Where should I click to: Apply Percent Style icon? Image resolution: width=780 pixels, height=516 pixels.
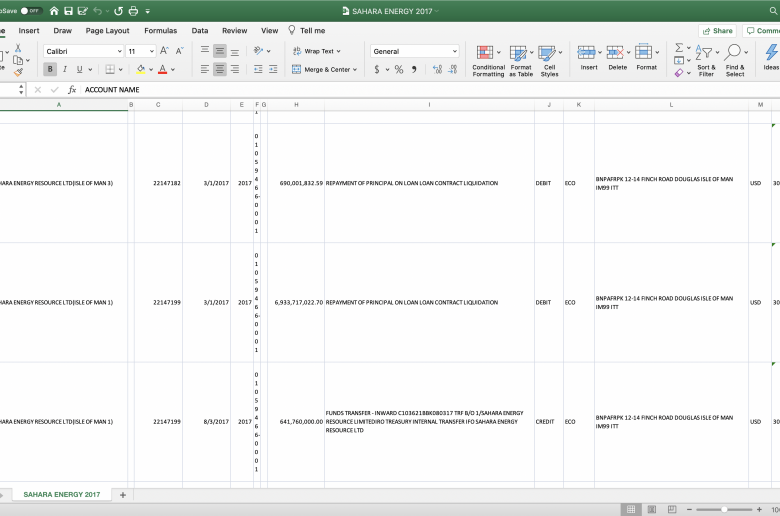[399, 70]
